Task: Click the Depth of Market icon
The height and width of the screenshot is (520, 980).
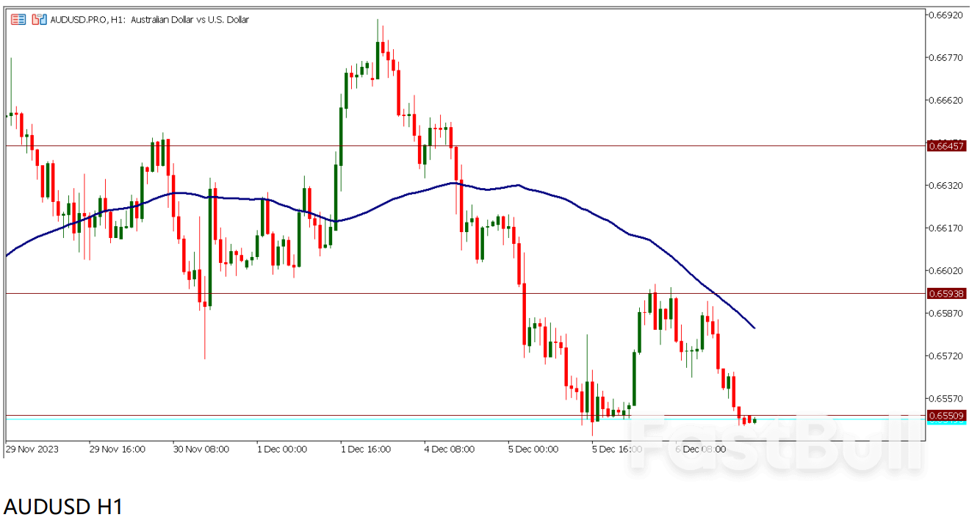Action: [38, 20]
